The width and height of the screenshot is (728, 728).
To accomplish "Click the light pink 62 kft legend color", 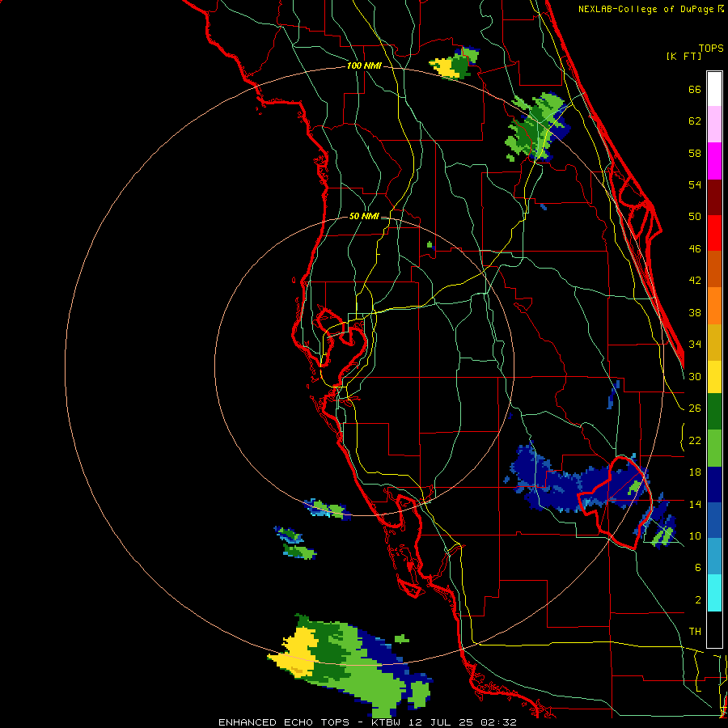I will point(714,125).
